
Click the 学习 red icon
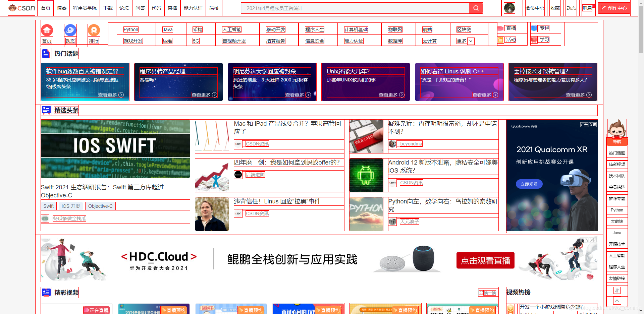coord(534,40)
